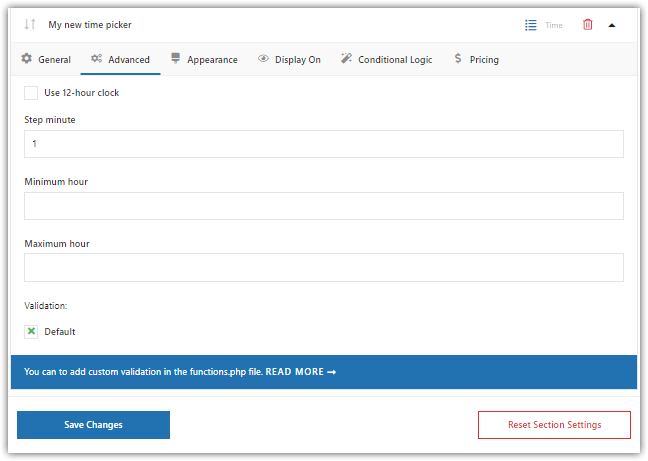Delete the time picker with trash icon
This screenshot has height=461, width=648.
tap(587, 25)
